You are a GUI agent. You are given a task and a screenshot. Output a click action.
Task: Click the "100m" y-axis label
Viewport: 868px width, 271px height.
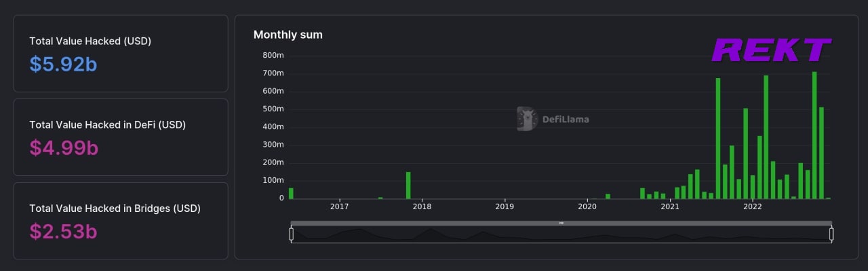point(273,180)
